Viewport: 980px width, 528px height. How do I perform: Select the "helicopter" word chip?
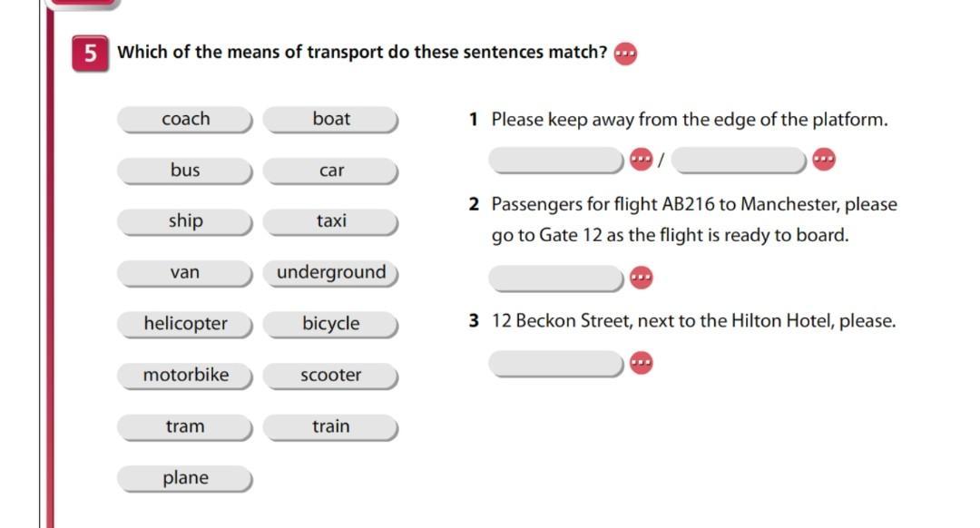[x=185, y=324]
